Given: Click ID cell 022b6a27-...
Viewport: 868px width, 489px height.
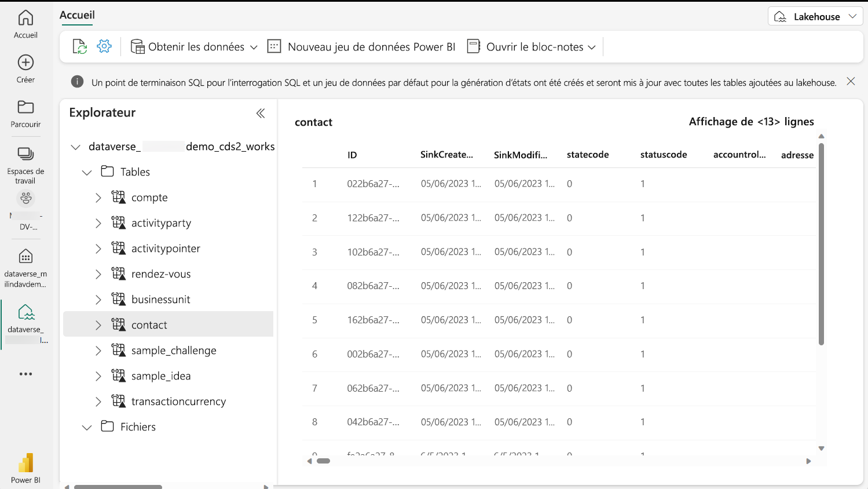Looking at the screenshot, I should pyautogui.click(x=373, y=184).
